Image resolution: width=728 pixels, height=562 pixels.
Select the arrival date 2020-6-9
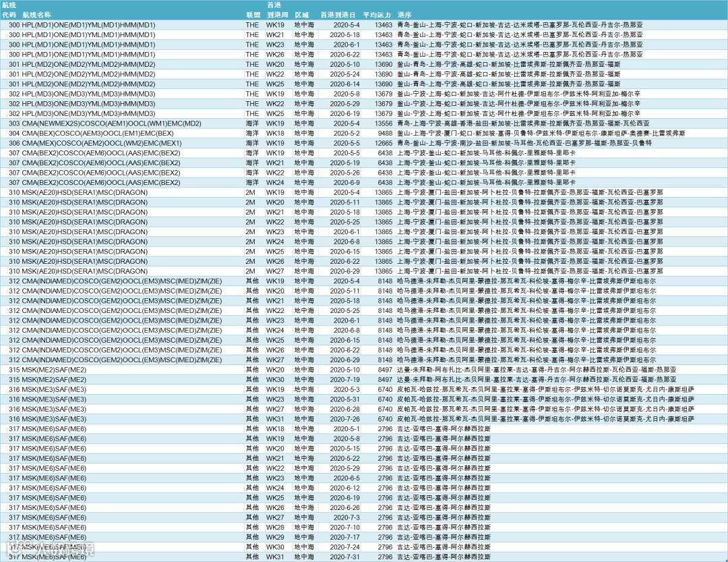346,183
